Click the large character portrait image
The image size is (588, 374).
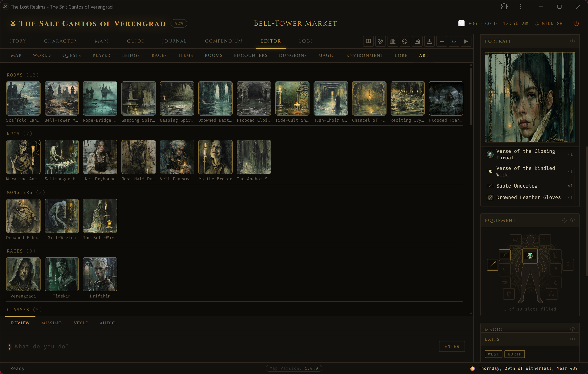click(x=530, y=97)
